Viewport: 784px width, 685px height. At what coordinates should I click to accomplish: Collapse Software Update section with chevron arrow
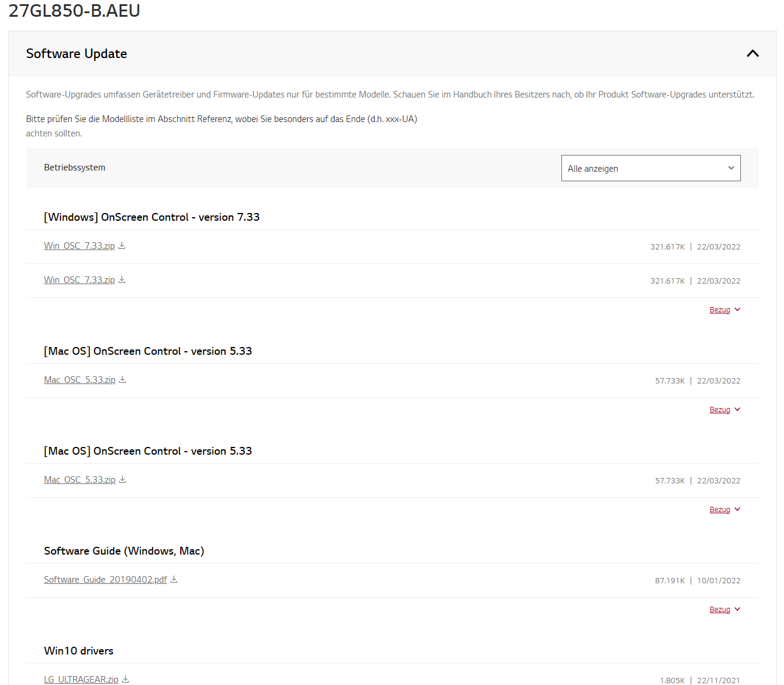pos(752,53)
